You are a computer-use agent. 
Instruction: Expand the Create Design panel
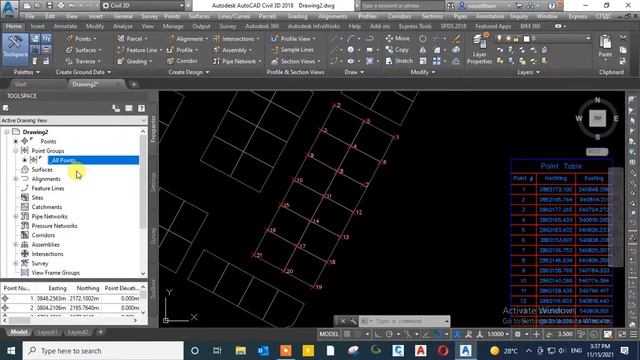pyautogui.click(x=189, y=72)
